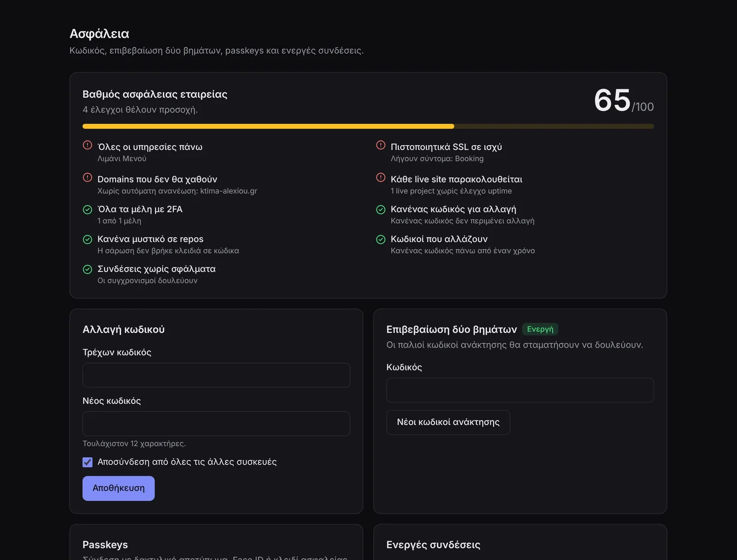The height and width of the screenshot is (560, 737).
Task: Click the text Χωρίς αυτόματη ανανέωση: ktima-alexiou.gr
Action: (x=177, y=191)
